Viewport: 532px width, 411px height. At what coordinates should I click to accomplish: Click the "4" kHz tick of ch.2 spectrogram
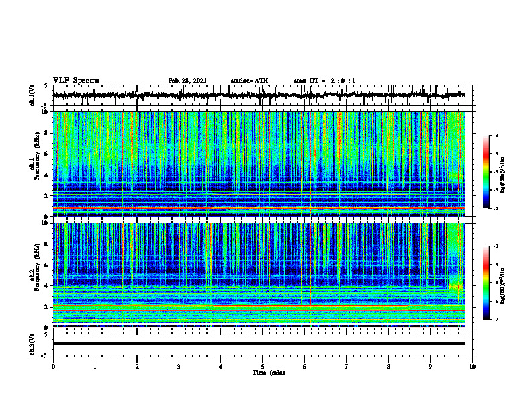[47, 286]
